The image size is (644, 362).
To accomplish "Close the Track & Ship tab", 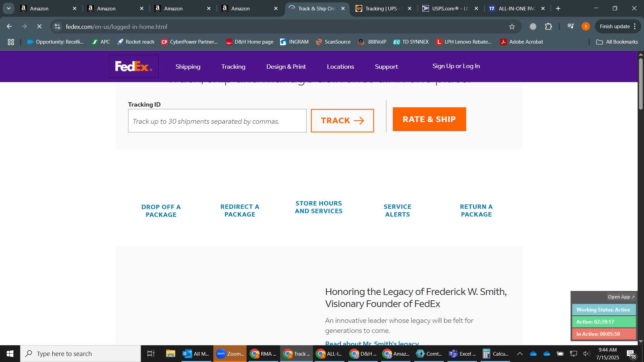I will (343, 8).
